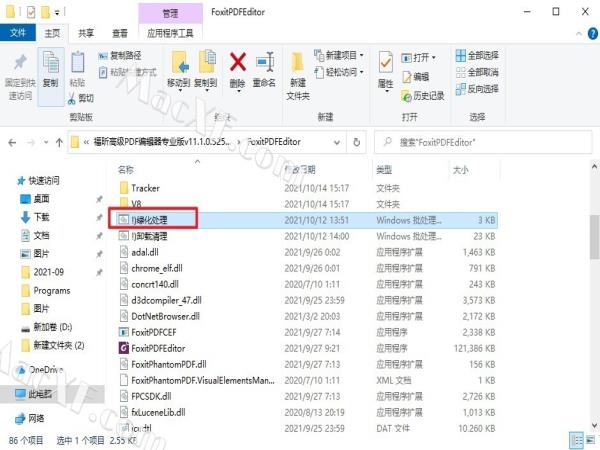Viewport: 600px width, 450px height.
Task: Select the fxLuceneLib.dll file
Action: [153, 412]
